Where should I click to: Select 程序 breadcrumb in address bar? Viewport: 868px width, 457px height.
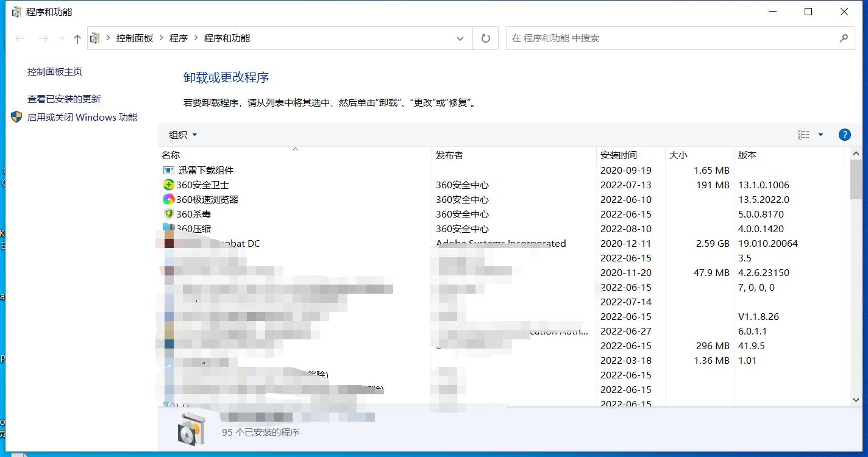click(x=179, y=38)
